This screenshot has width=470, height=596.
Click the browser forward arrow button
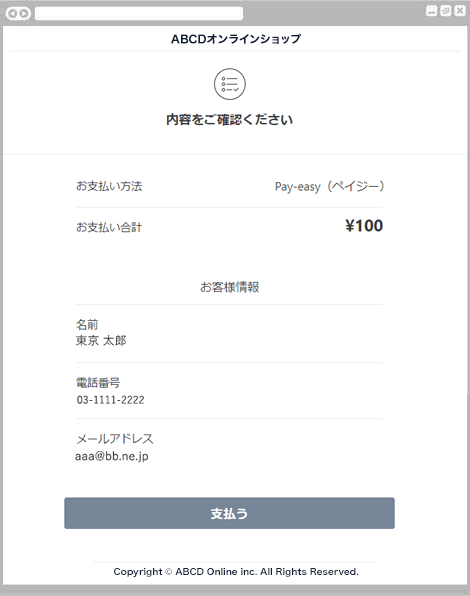(24, 14)
